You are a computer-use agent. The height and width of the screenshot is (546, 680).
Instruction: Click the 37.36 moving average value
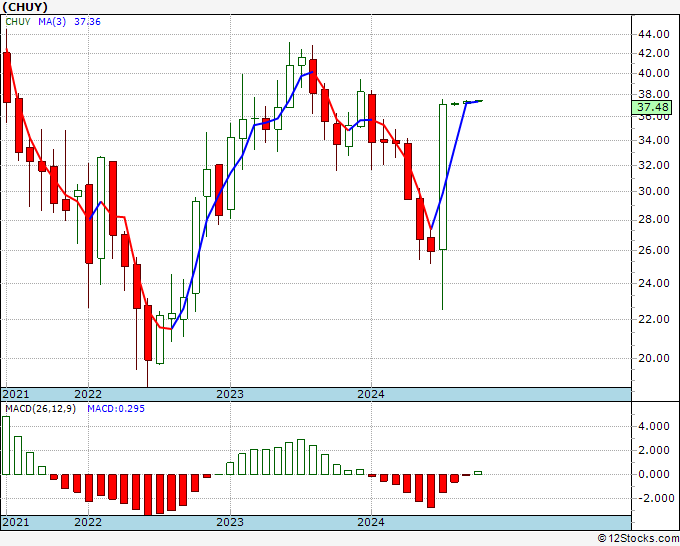click(87, 22)
